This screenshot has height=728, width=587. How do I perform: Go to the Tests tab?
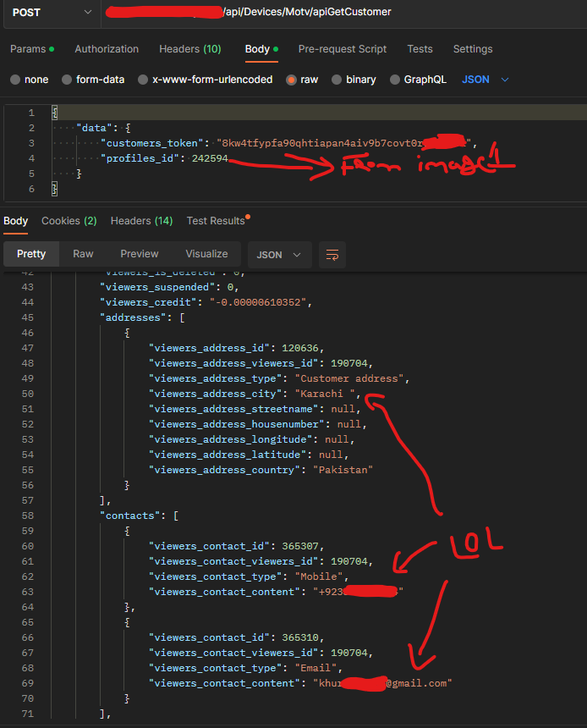(x=420, y=49)
